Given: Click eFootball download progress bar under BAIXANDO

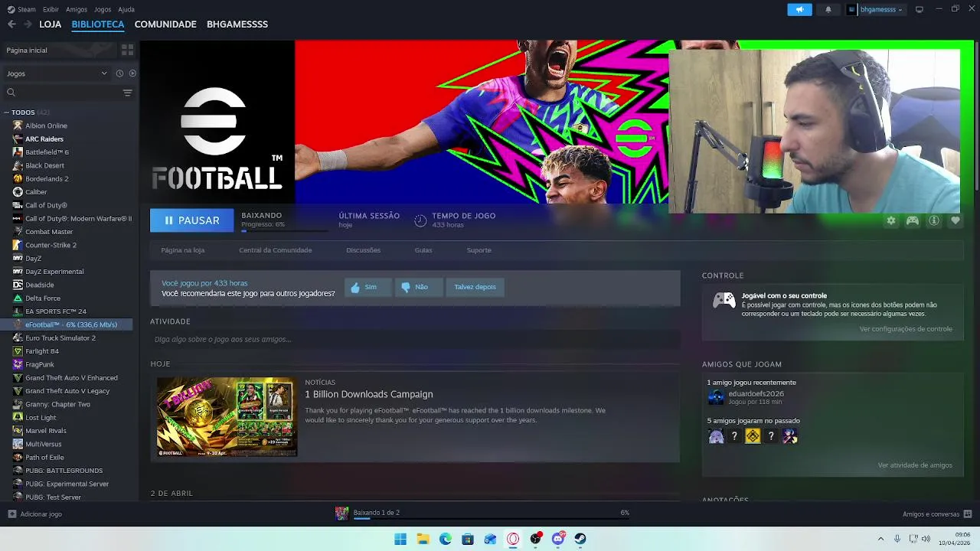Looking at the screenshot, I should pyautogui.click(x=284, y=230).
